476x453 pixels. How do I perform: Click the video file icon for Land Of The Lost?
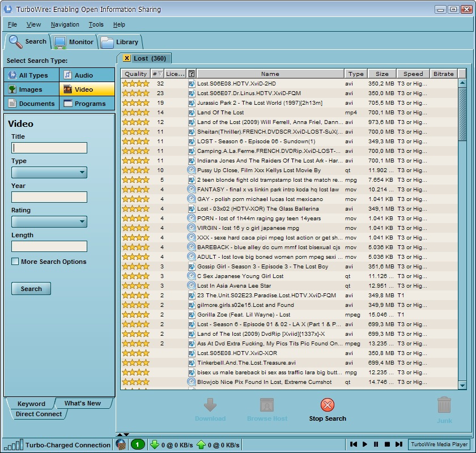point(192,113)
